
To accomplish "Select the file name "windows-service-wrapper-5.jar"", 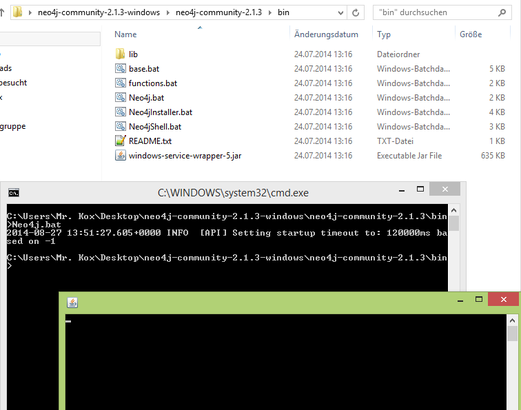I will (185, 156).
